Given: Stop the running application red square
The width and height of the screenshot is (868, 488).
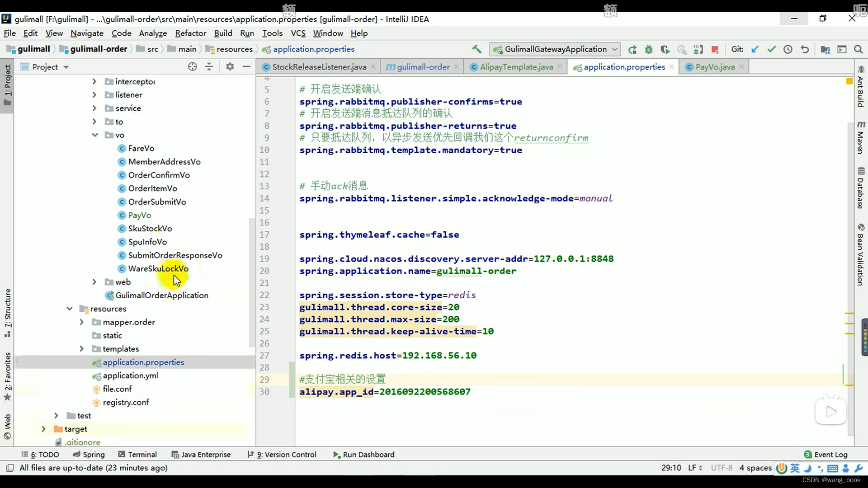Looking at the screenshot, I should click(715, 49).
